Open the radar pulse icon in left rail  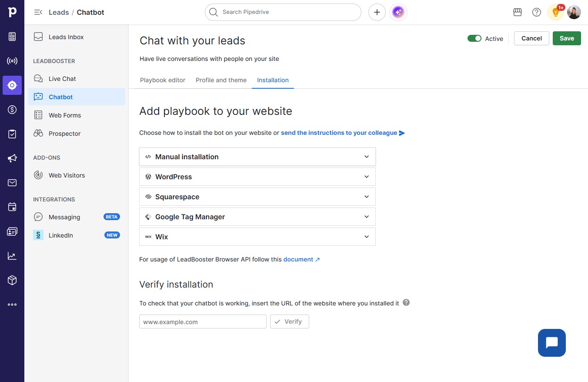pyautogui.click(x=12, y=61)
